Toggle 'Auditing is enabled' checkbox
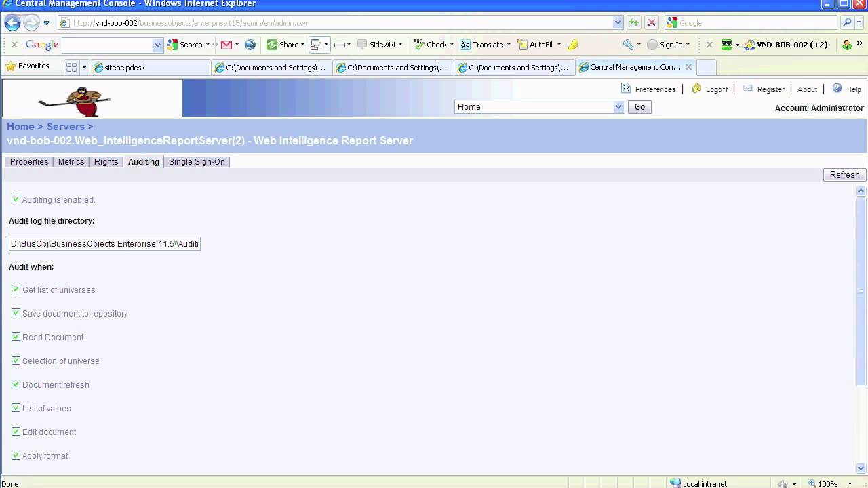 [x=16, y=199]
